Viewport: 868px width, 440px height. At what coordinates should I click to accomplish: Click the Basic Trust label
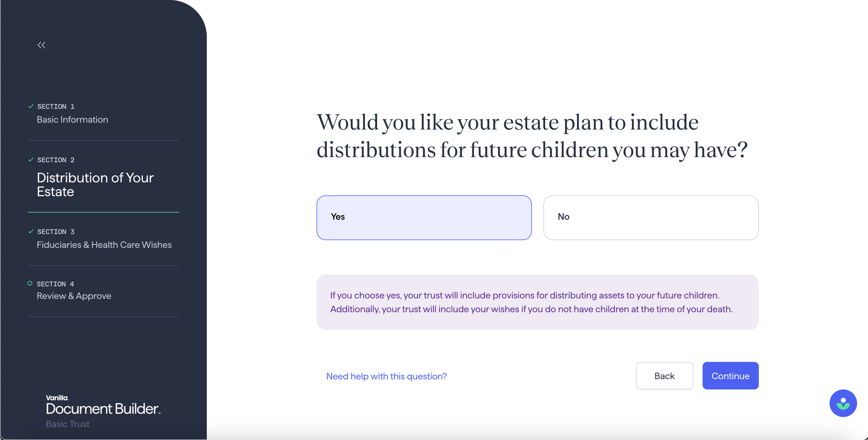point(68,424)
